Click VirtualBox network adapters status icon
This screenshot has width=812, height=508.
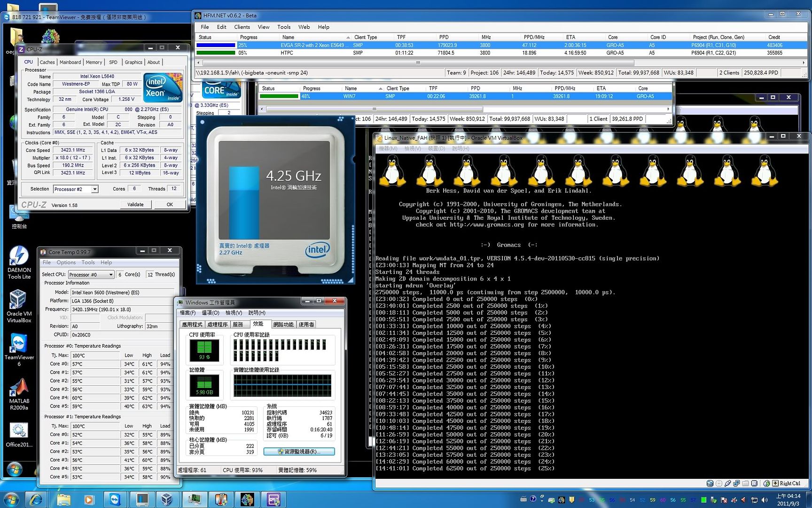coord(737,483)
